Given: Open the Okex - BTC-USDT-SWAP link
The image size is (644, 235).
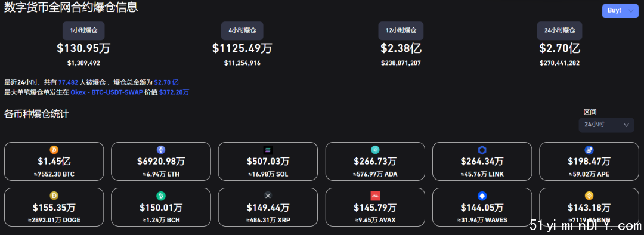Looking at the screenshot, I should click(107, 92).
